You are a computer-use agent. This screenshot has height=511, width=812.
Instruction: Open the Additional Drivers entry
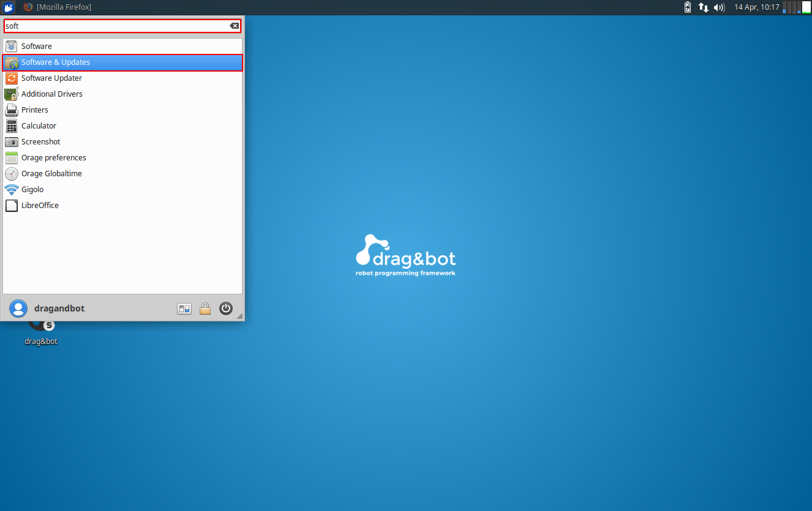tap(122, 94)
